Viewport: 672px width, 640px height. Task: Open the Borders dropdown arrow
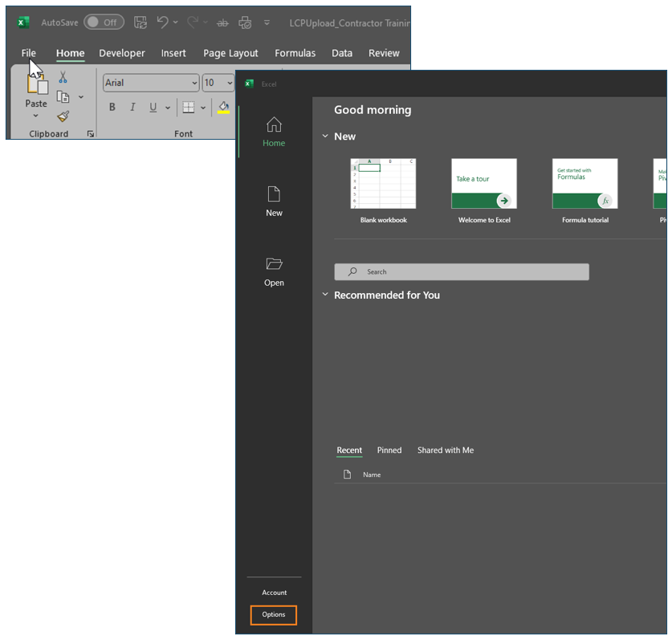(203, 108)
